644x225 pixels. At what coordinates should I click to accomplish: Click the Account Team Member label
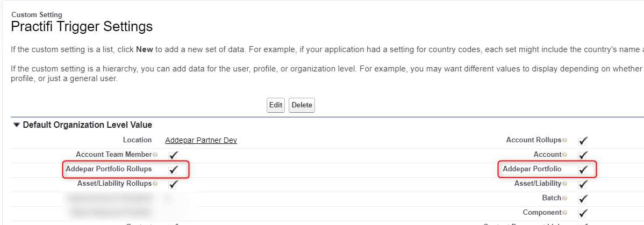pos(114,155)
